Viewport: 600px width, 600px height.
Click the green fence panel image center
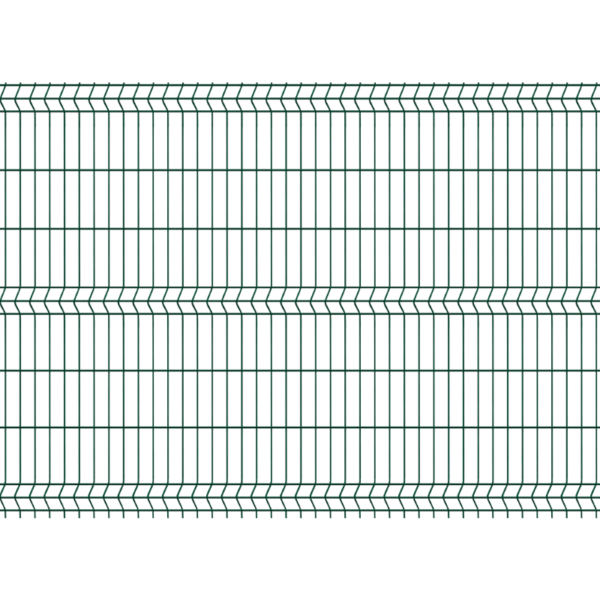[x=300, y=300]
